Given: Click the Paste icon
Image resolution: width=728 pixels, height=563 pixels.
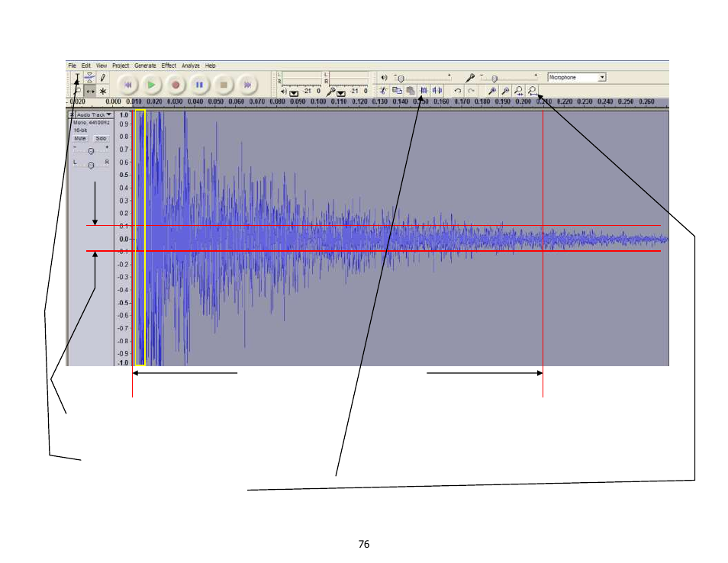Looking at the screenshot, I should point(411,91).
